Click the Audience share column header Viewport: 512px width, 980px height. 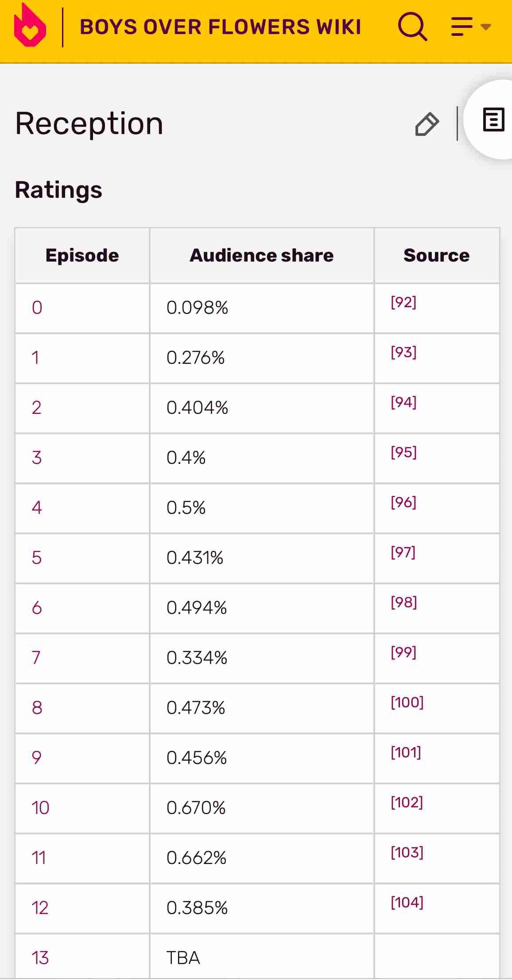click(262, 255)
